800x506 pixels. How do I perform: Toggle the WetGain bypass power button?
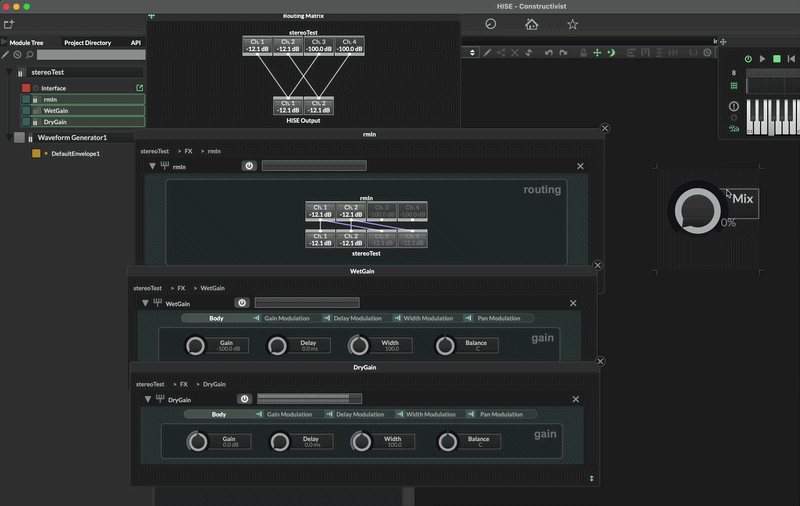pyautogui.click(x=241, y=303)
